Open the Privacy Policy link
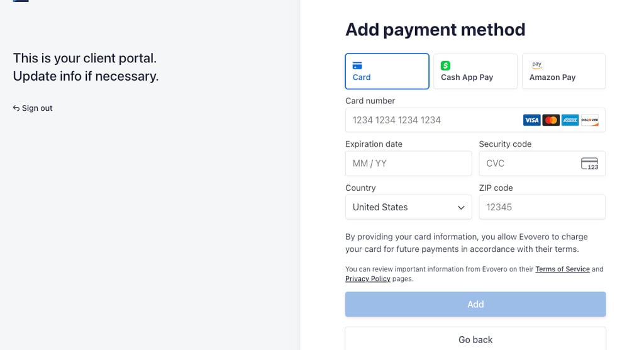This screenshot has width=644, height=350. [368, 279]
